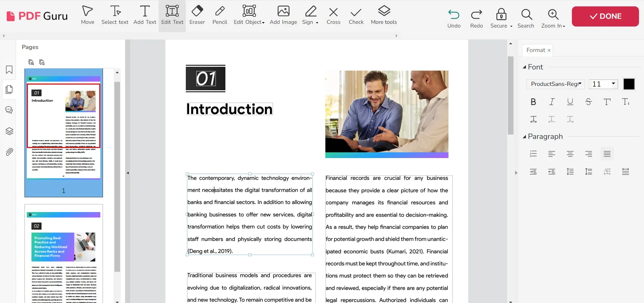Screen dimensions: 644x303
Task: Open the Search function
Action: click(x=526, y=15)
